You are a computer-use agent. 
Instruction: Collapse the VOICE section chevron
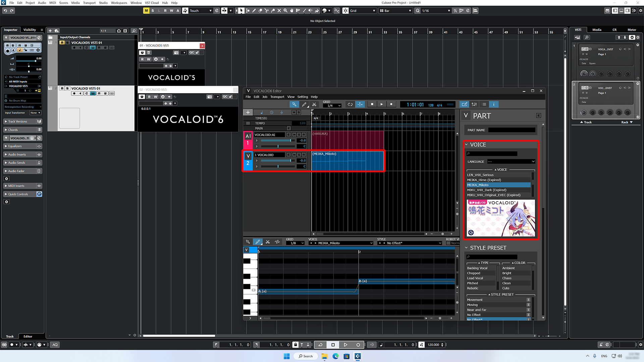coord(467,144)
